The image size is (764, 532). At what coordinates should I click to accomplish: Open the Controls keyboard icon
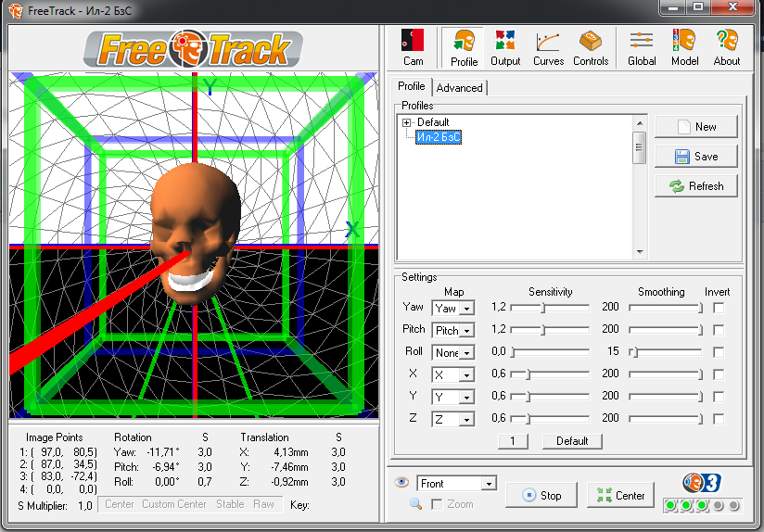(x=591, y=46)
